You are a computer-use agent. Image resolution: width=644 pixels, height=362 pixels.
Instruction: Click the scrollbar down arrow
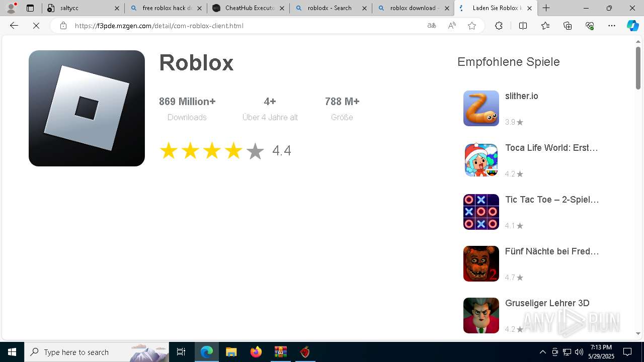[638, 333]
